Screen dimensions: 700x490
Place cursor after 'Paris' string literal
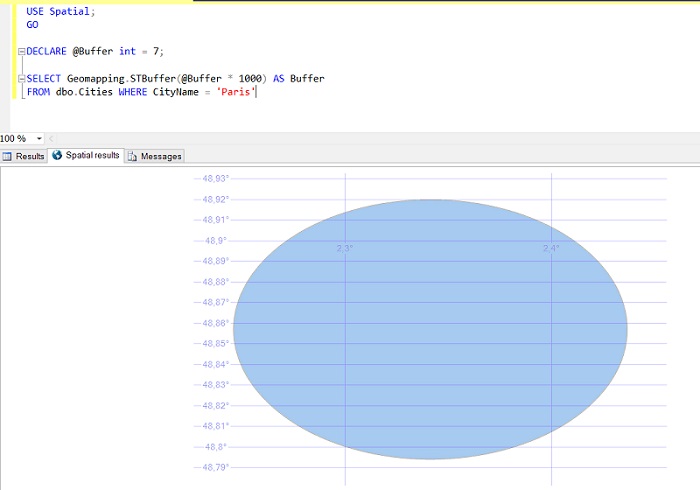258,92
